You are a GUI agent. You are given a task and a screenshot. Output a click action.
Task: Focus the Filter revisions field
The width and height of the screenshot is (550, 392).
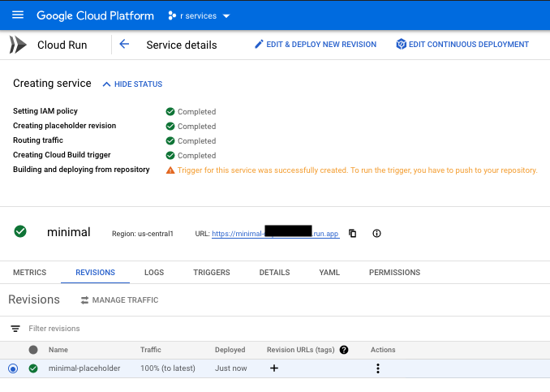[x=54, y=329]
